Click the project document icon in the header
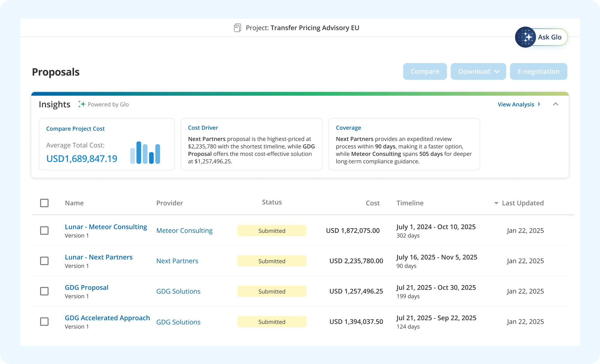 tap(237, 27)
